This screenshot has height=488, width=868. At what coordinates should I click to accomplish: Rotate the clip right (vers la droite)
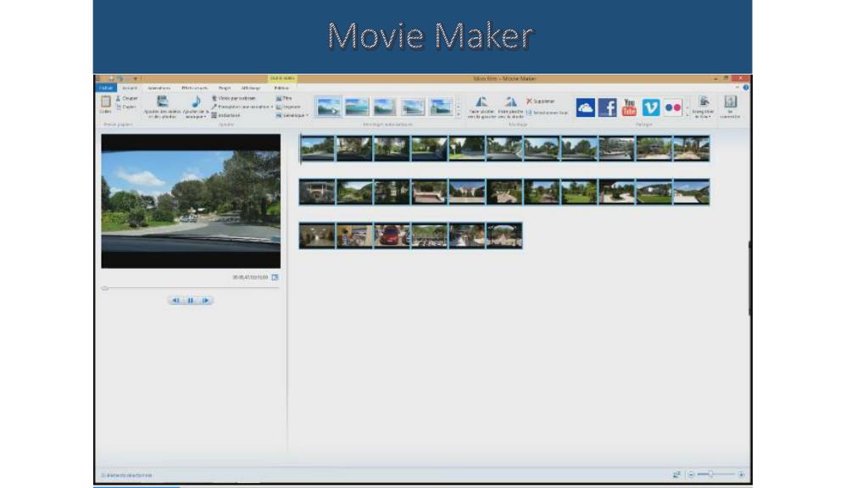[510, 107]
